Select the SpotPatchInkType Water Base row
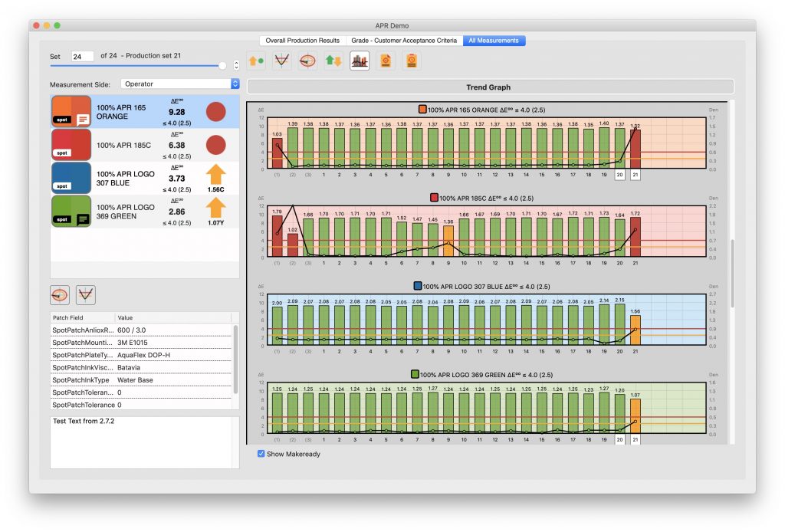This screenshot has height=532, width=785. (x=141, y=380)
